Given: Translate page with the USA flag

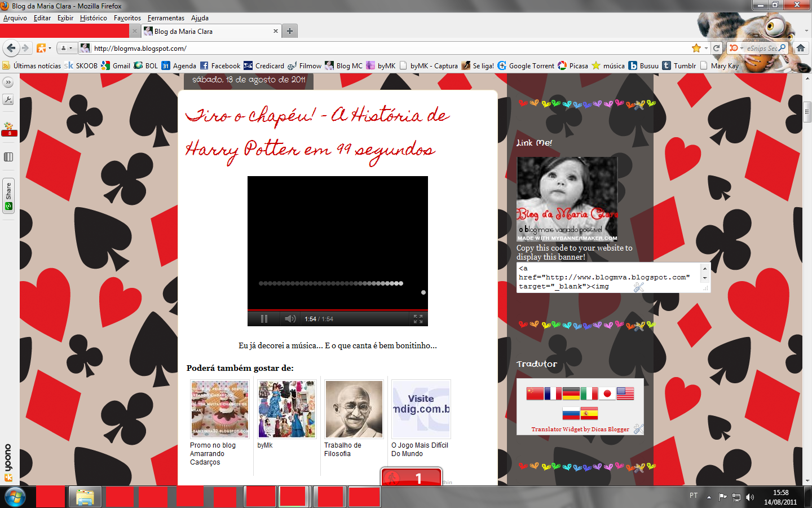Looking at the screenshot, I should coord(625,393).
